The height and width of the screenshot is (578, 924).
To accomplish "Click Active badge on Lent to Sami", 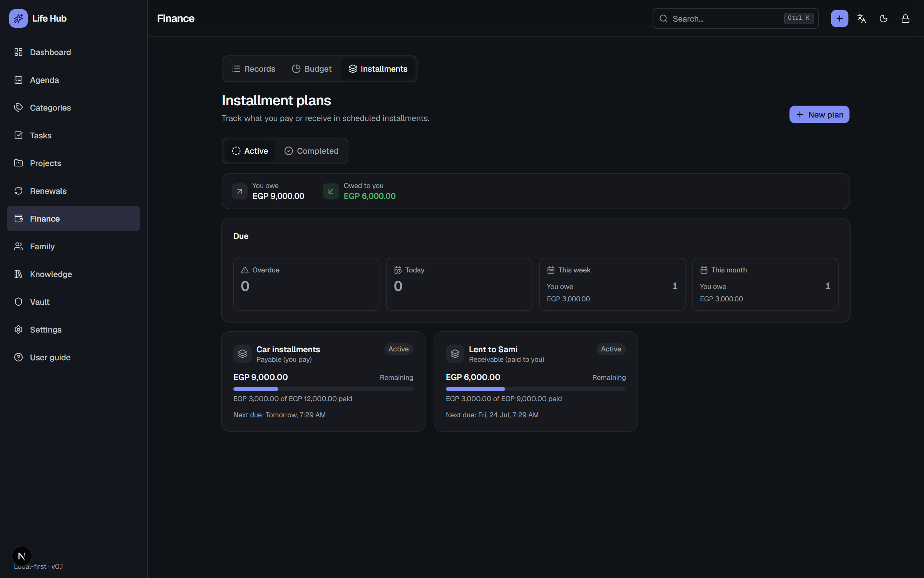I will click(611, 349).
